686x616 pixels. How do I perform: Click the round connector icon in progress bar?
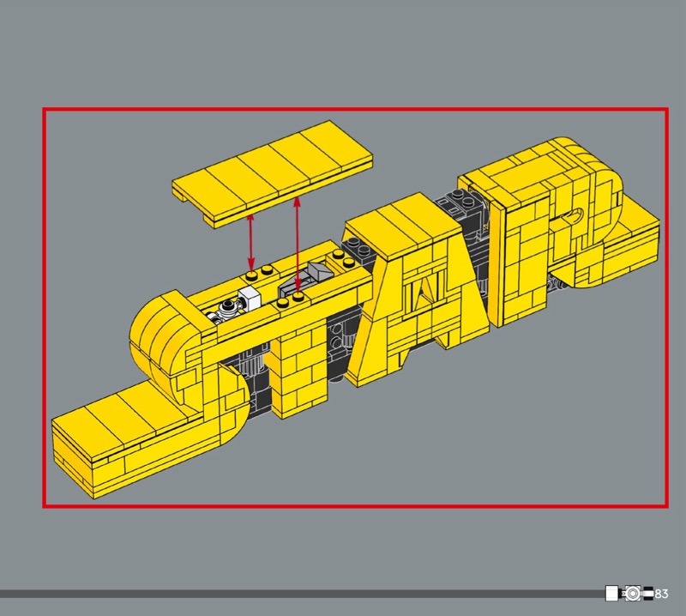[x=633, y=593]
